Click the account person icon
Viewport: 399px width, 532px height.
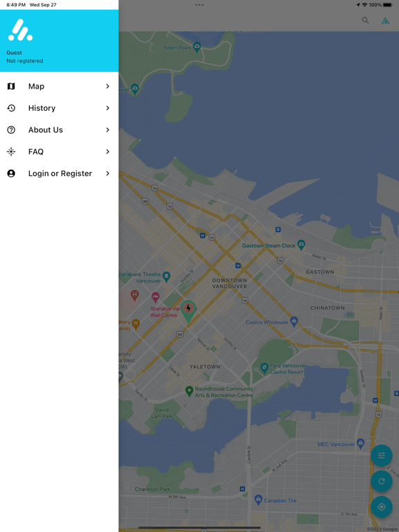[11, 173]
